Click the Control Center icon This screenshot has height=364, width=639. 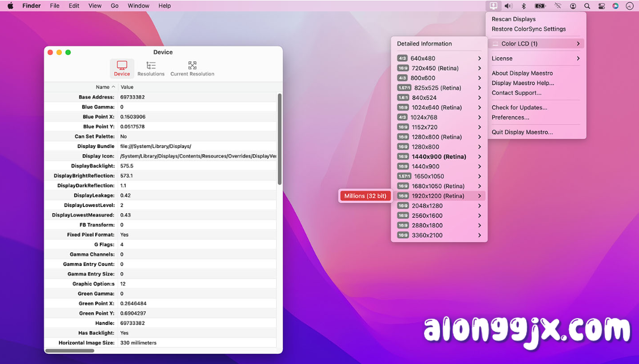(601, 6)
